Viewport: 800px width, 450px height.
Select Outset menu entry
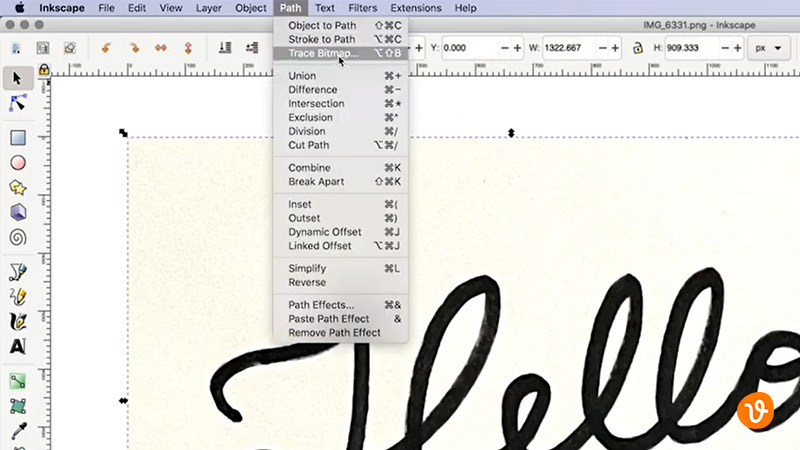(340, 218)
